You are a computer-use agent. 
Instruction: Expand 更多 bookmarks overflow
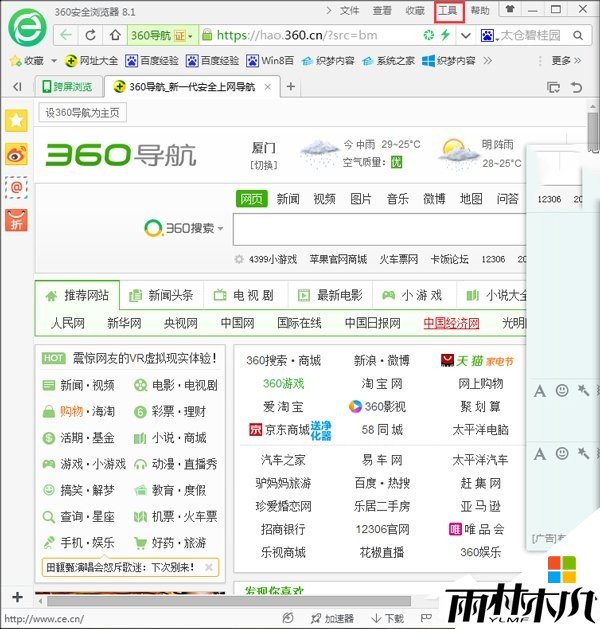click(x=567, y=61)
